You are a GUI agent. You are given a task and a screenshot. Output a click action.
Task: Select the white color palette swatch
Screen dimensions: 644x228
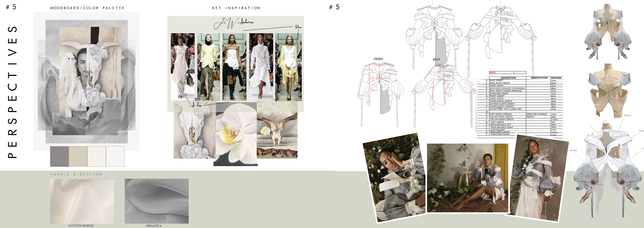[115, 156]
